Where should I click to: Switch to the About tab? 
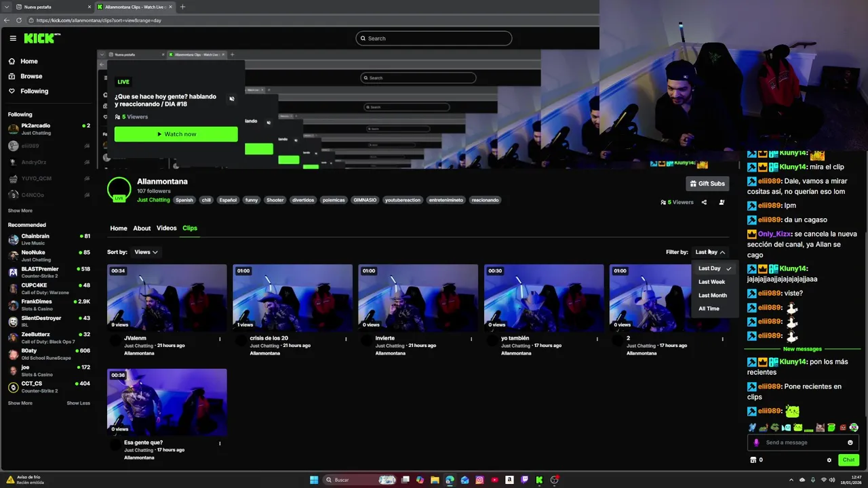142,228
